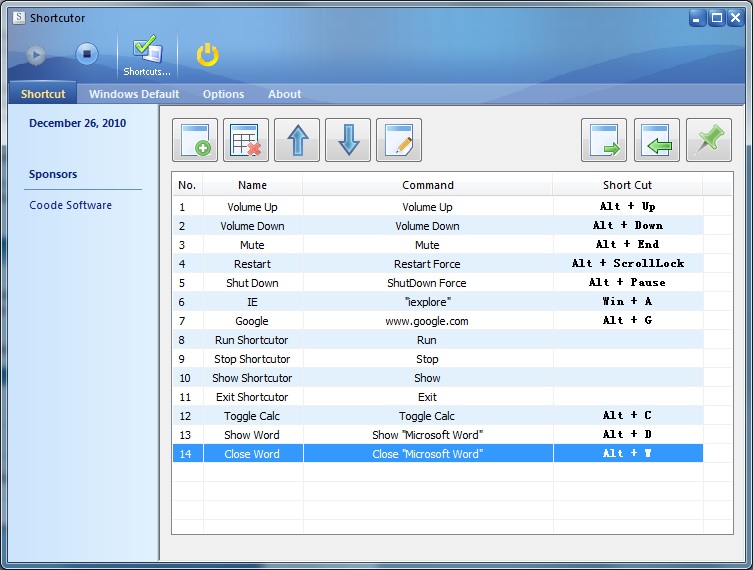Screen dimensions: 753x570
Task: Click the www.google.com command cell
Action: click(x=427, y=321)
